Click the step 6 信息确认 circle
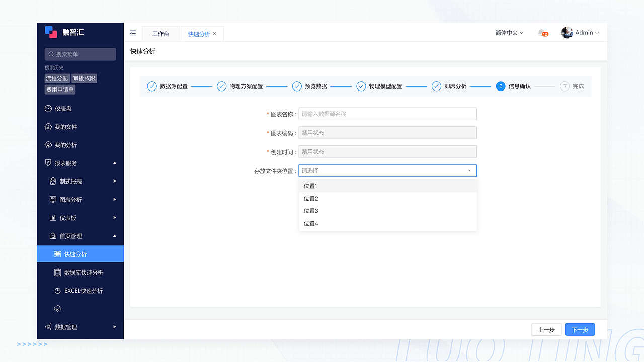Screen dimensions: 644x362 click(500, 86)
